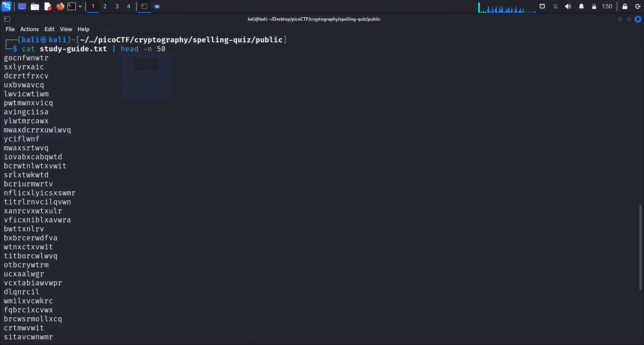Open the file manager from panel
This screenshot has height=345, width=644.
(x=35, y=6)
